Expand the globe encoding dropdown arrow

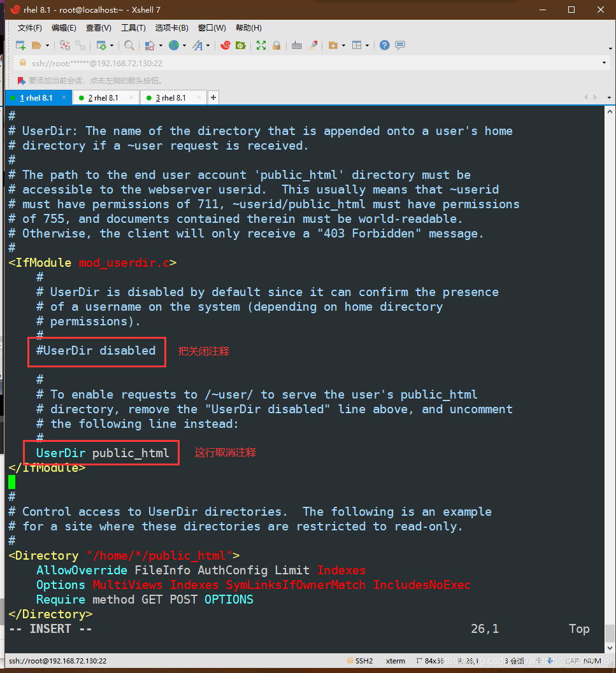(184, 45)
